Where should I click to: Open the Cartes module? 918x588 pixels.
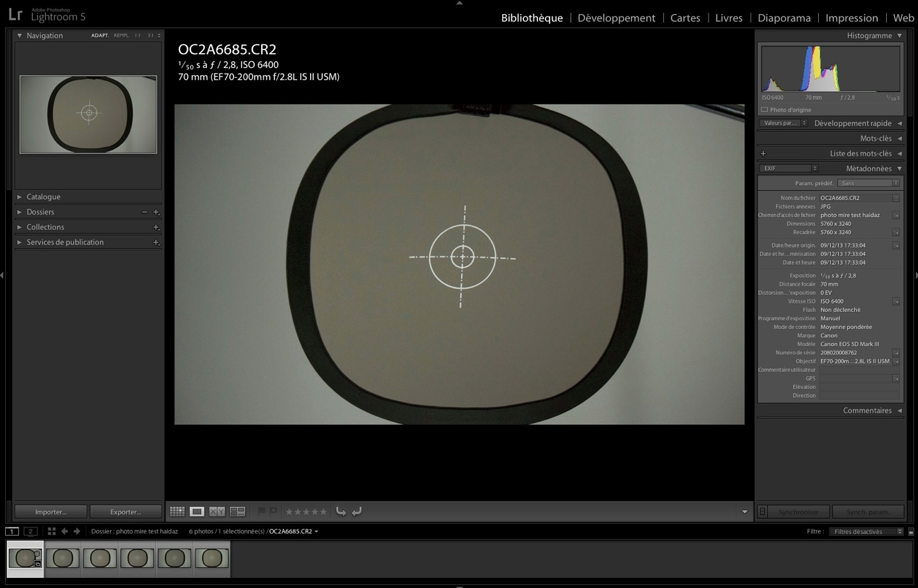[x=685, y=18]
